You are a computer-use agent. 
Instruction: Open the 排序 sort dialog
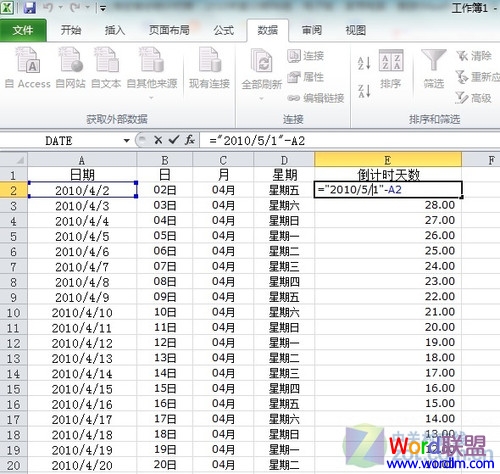391,68
